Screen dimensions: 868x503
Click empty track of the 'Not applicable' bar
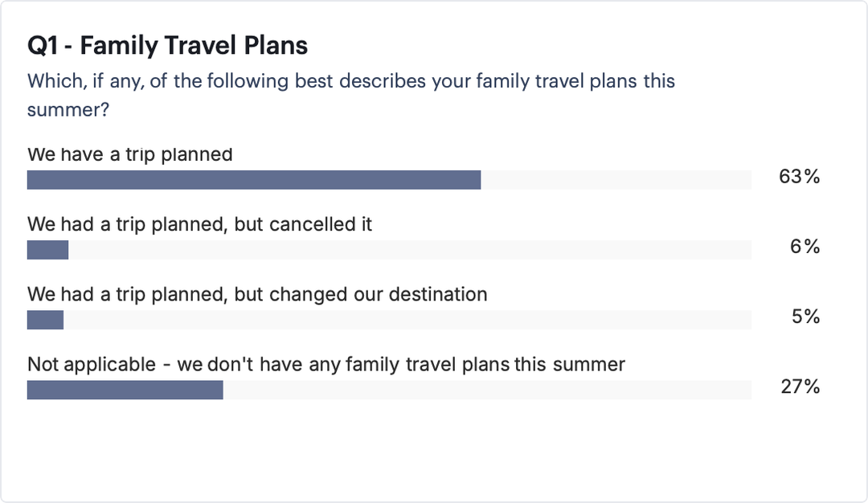(x=487, y=390)
